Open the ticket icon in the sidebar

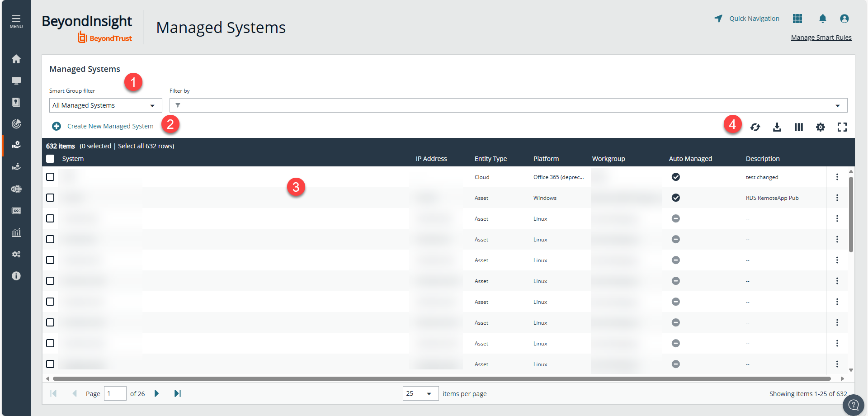click(16, 211)
